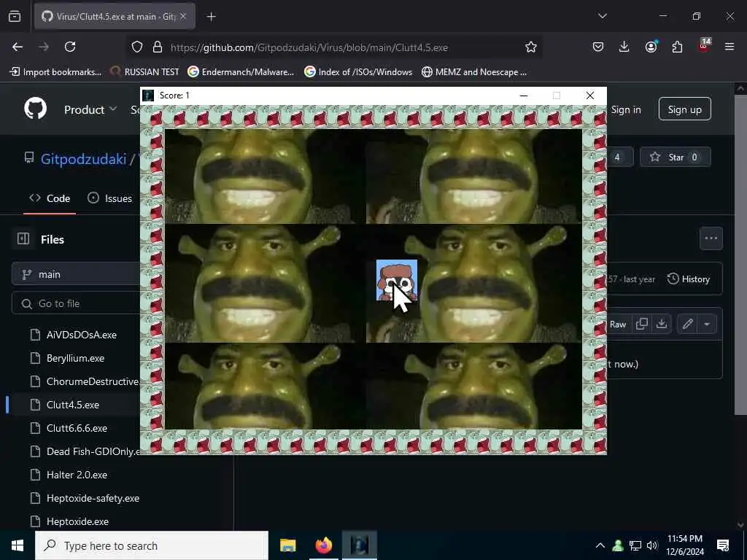747x560 pixels.
Task: Open Firefox View icon at tab strip start
Action: (x=15, y=17)
